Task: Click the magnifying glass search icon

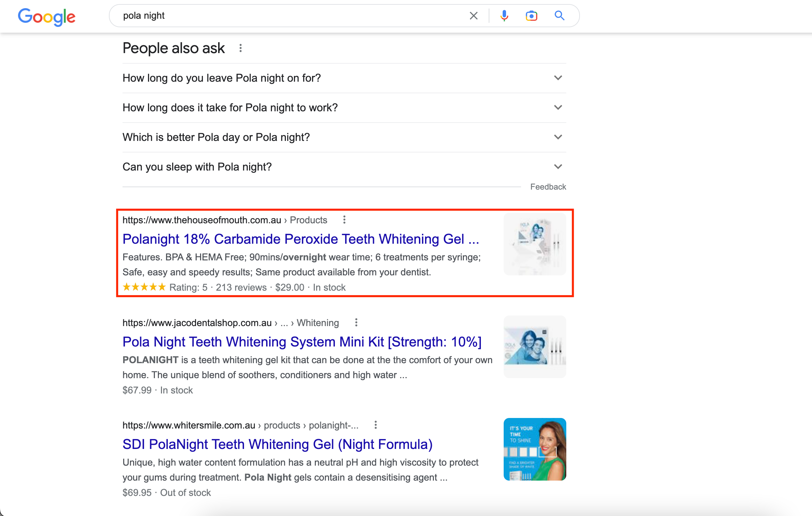Action: click(x=559, y=16)
